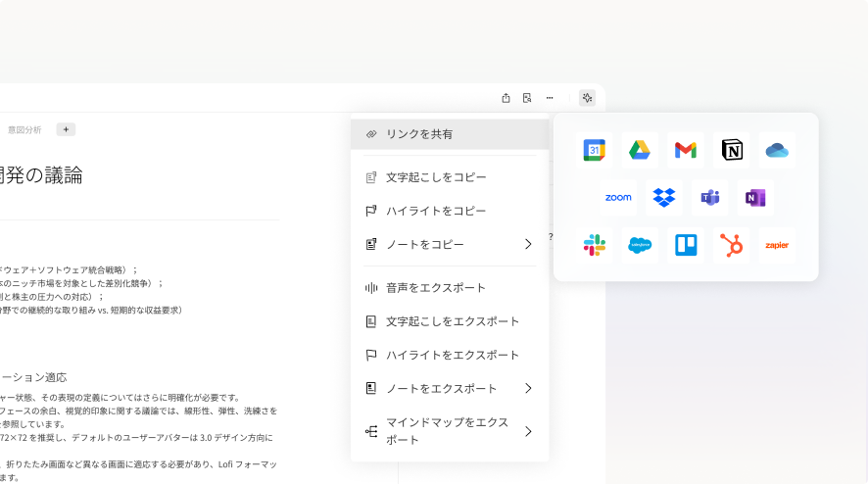The image size is (868, 484).
Task: Select the Zoom integration
Action: pos(618,198)
